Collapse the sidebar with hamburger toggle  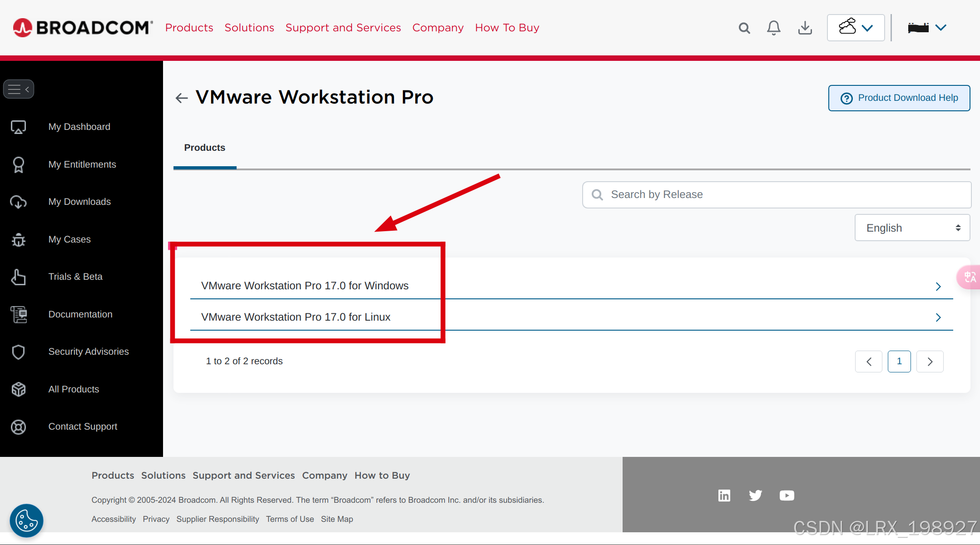coord(19,89)
